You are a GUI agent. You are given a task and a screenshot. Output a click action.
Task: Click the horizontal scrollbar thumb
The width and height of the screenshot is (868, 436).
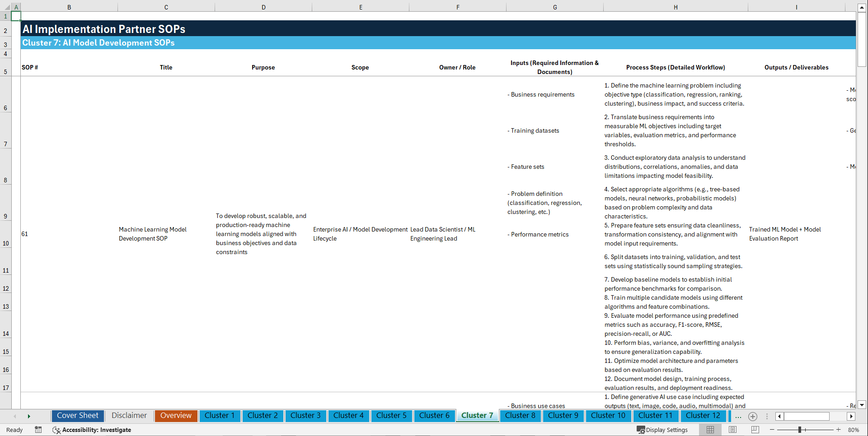807,416
